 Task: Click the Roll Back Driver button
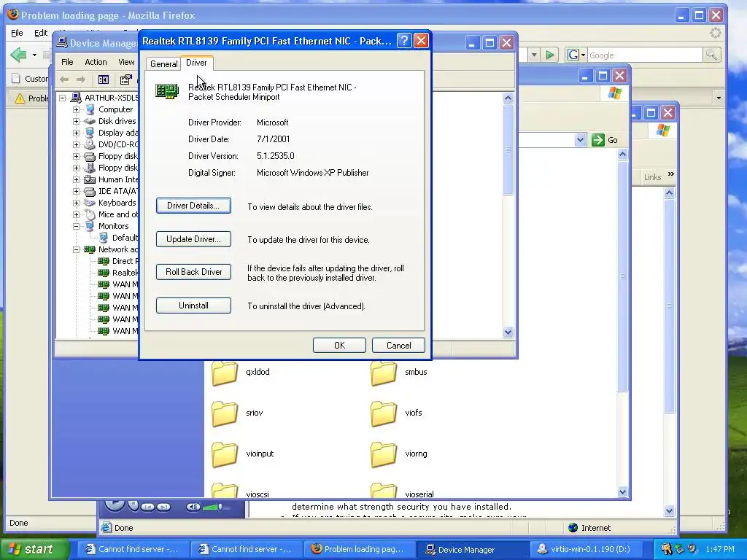coord(193,272)
